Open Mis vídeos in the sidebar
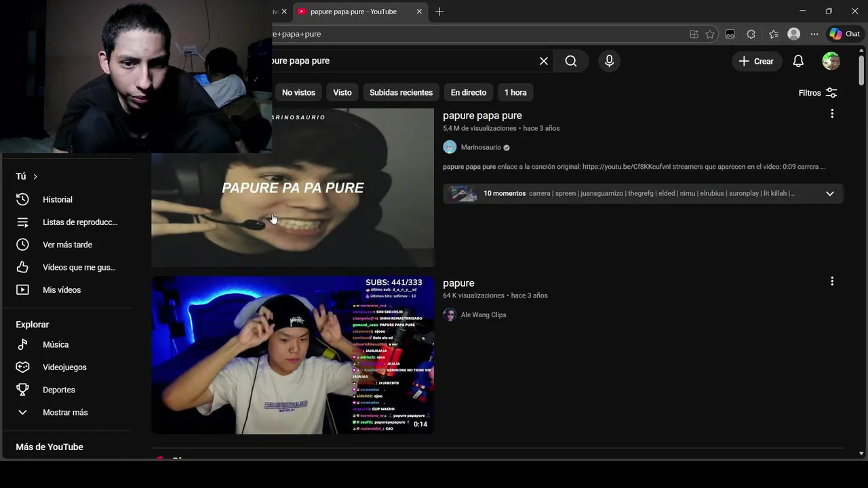The width and height of the screenshot is (868, 488). 66,289
